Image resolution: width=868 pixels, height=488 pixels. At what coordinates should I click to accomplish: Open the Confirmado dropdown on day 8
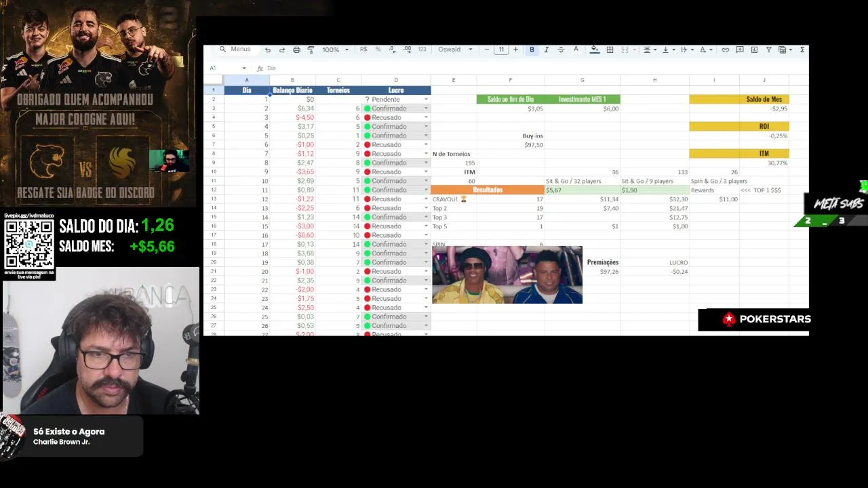click(x=426, y=163)
